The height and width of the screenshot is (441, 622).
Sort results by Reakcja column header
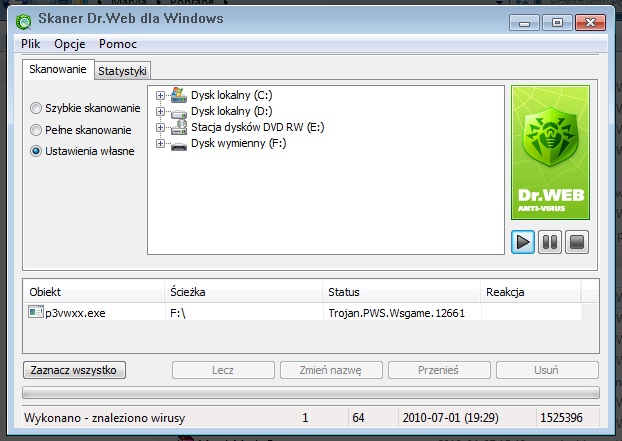531,292
